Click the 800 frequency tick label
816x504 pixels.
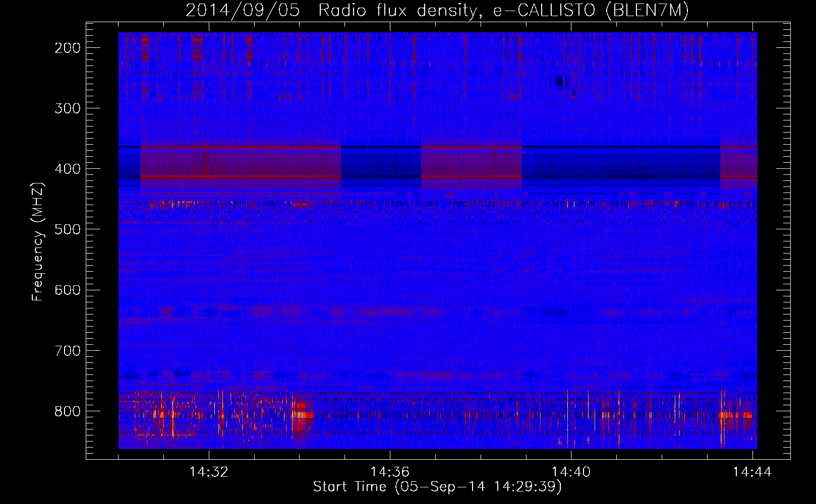click(67, 411)
